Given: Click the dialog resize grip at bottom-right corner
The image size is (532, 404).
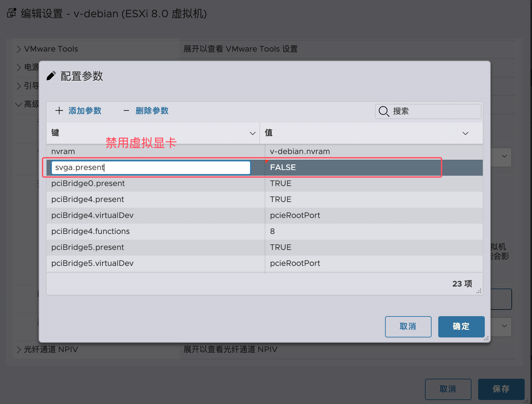Looking at the screenshot, I should point(486,338).
